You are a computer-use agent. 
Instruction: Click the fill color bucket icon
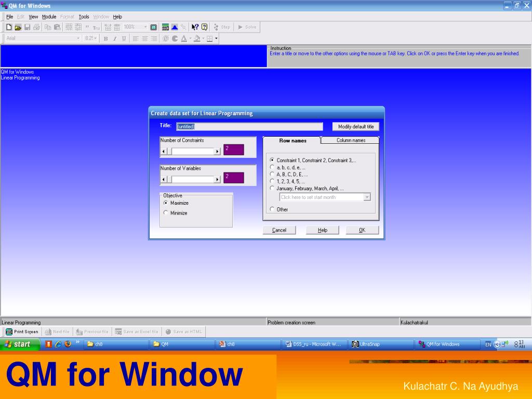click(x=197, y=38)
